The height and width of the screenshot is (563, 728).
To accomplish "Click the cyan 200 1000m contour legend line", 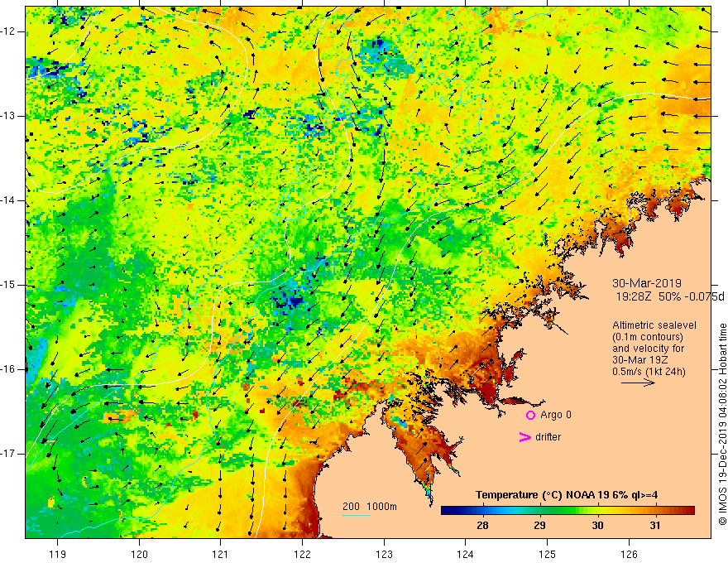I will (356, 515).
